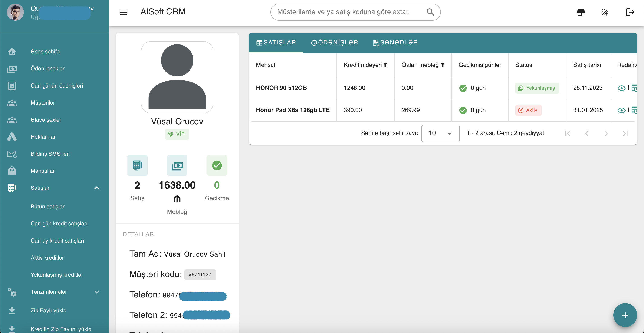Click customer code chip #8711127
This screenshot has height=333, width=644.
pyautogui.click(x=200, y=274)
